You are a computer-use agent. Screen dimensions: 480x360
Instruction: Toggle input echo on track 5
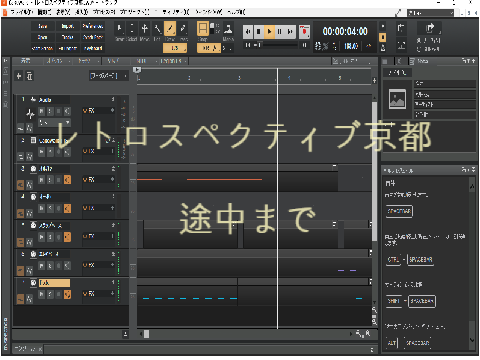point(67,237)
